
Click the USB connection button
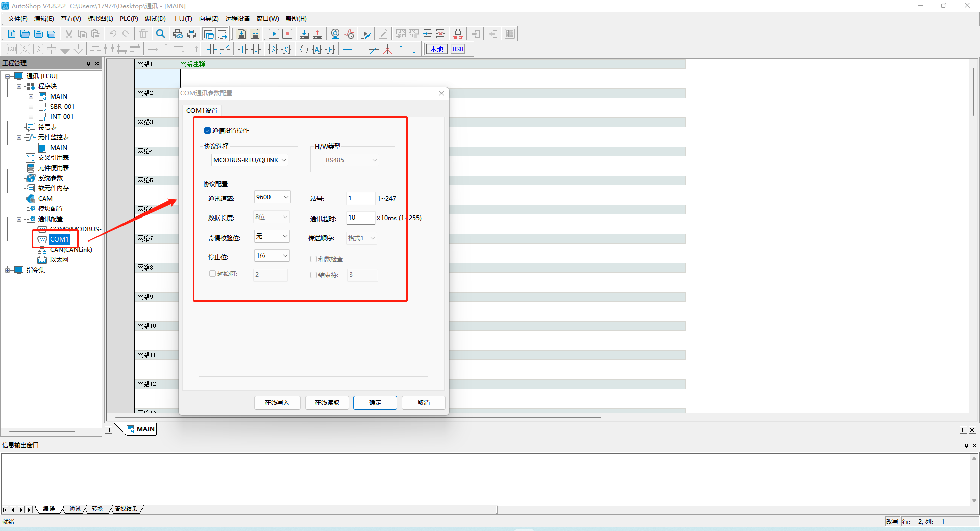[458, 50]
